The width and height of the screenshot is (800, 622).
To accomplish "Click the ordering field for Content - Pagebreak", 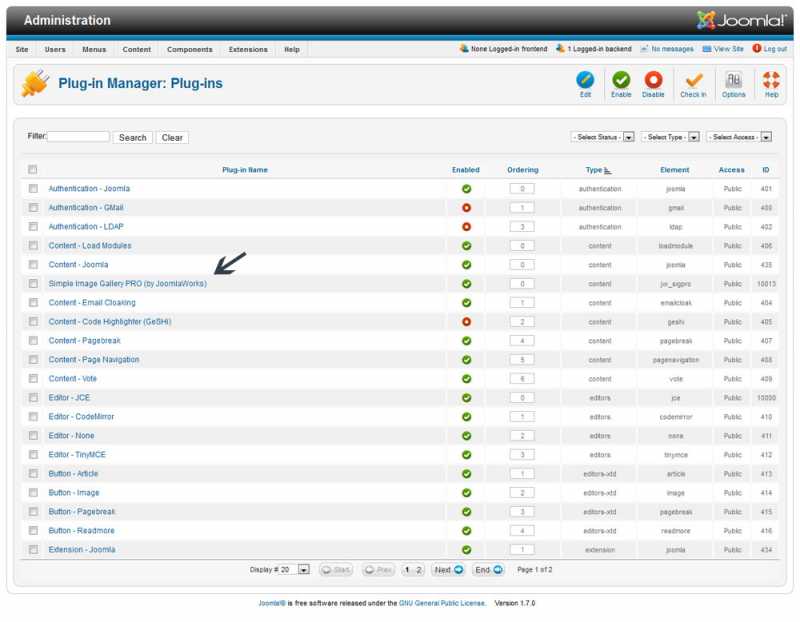I will point(522,340).
